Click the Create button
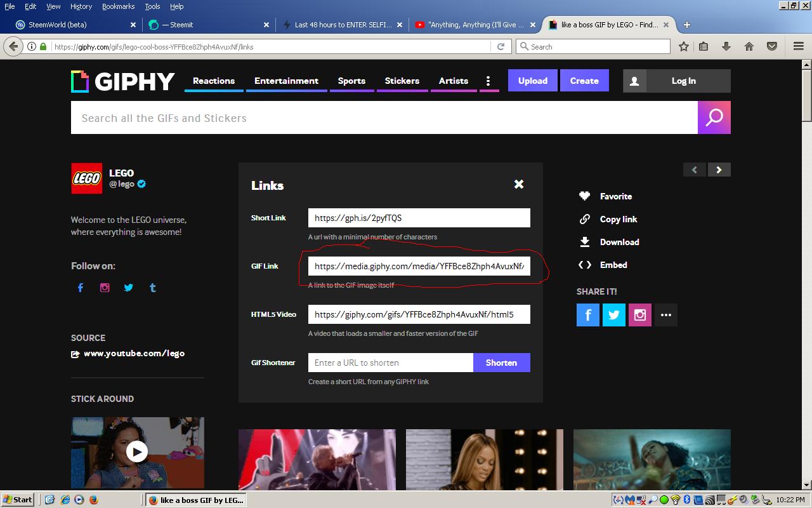This screenshot has width=812, height=508. click(584, 81)
